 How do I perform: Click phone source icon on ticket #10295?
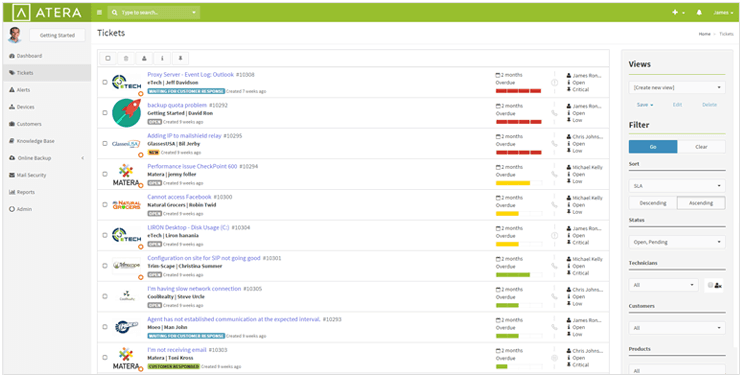pyautogui.click(x=554, y=144)
